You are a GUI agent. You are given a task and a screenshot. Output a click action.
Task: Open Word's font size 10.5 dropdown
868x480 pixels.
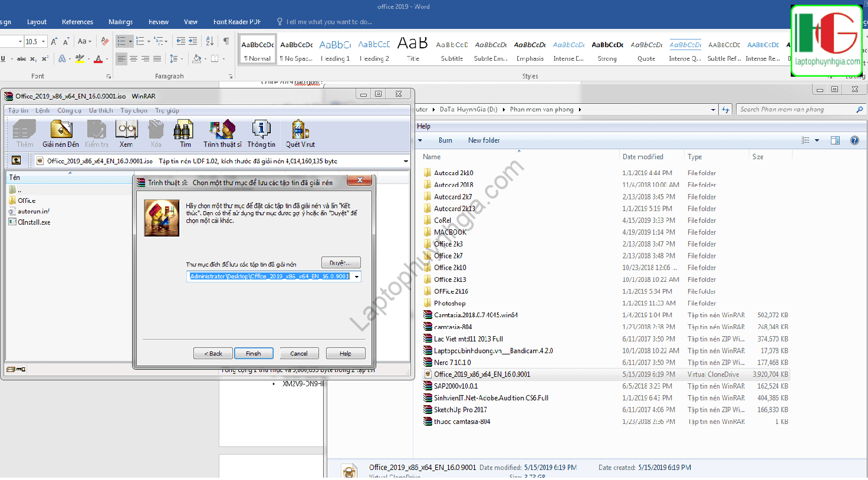(x=43, y=41)
